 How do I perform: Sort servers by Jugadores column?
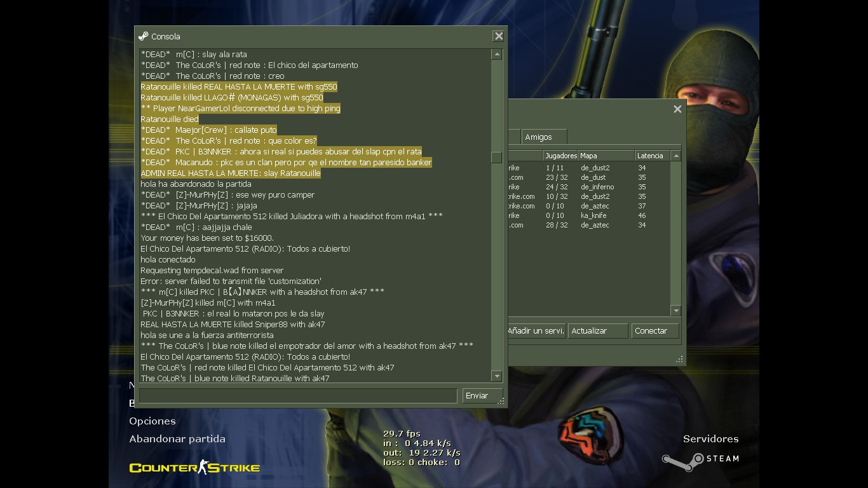pyautogui.click(x=560, y=156)
